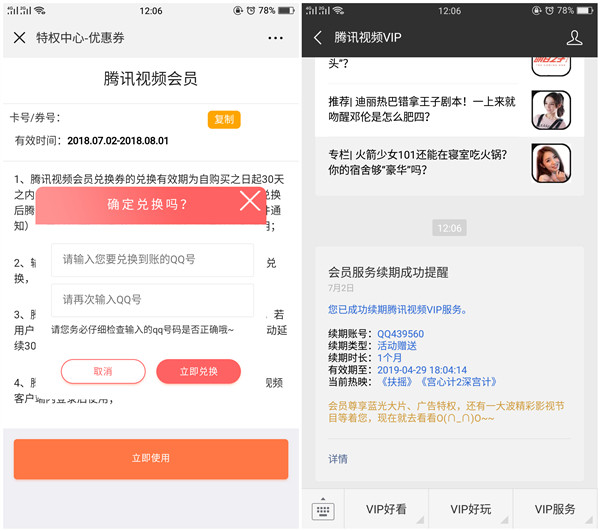Image resolution: width=600 pixels, height=531 pixels.
Task: Go back from 腾讯视频VIP chat
Action: [x=318, y=37]
